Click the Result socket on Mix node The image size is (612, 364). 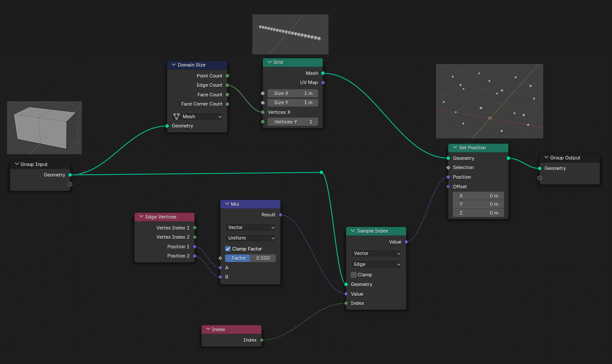[280, 215]
